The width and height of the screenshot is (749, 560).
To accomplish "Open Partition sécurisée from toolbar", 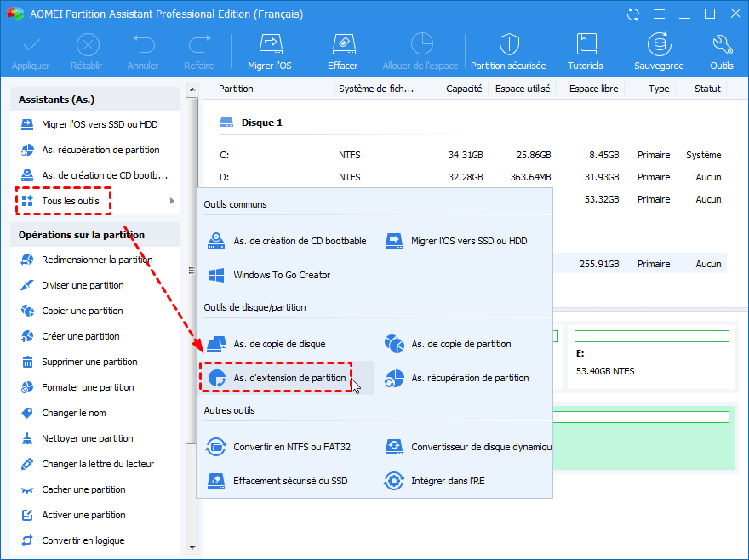I will 508,52.
